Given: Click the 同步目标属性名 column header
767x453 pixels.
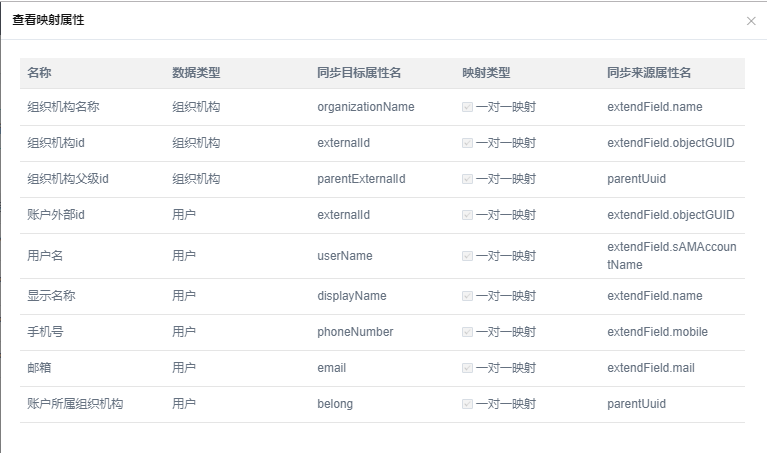Looking at the screenshot, I should pyautogui.click(x=359, y=73).
